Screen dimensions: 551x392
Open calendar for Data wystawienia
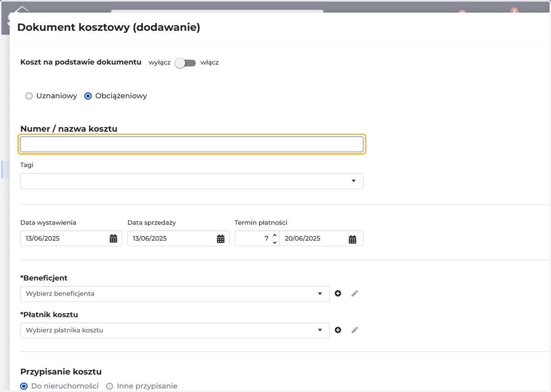coord(113,239)
